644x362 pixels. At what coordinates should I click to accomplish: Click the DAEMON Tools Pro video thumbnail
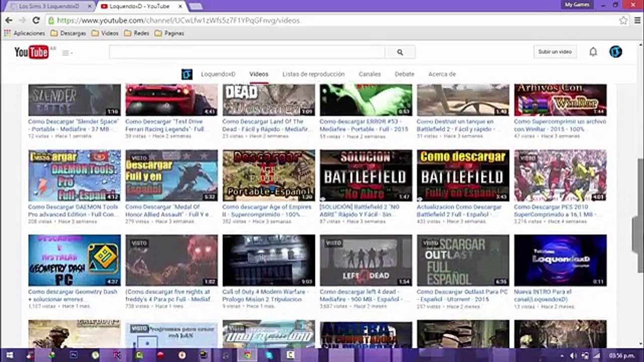click(x=74, y=175)
